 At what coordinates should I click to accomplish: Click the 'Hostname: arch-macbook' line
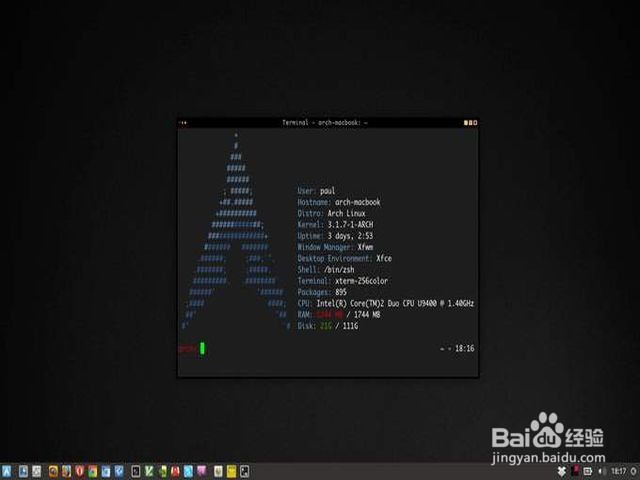339,202
